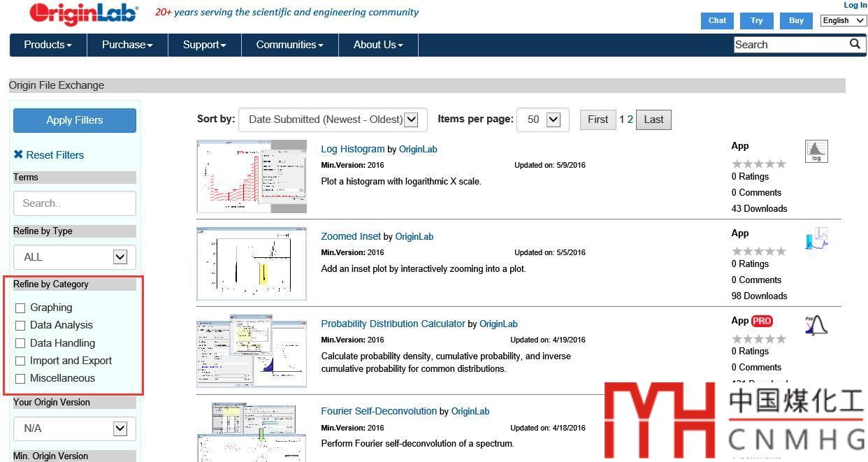
Task: Open the Products menu
Action: [48, 45]
